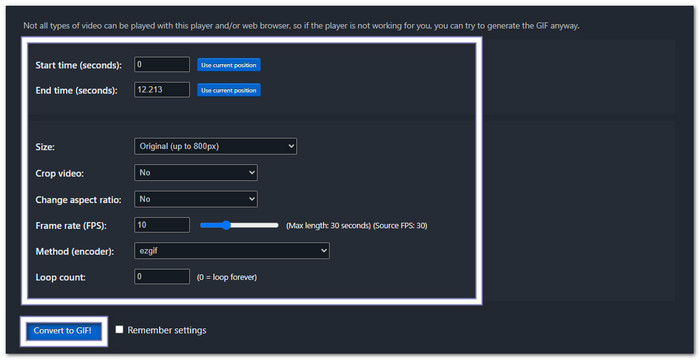The image size is (700, 360).
Task: Use current position for End time
Action: pos(229,90)
